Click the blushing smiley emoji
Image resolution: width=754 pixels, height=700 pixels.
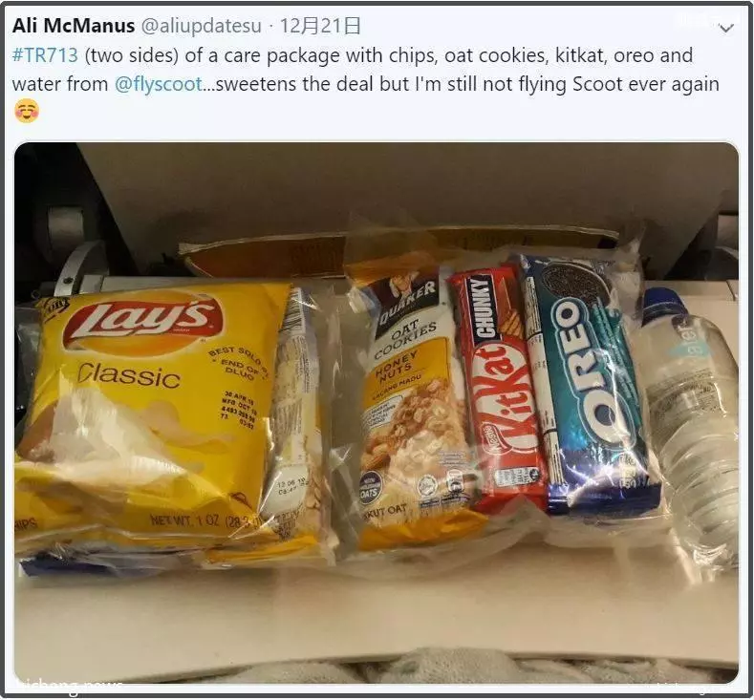pyautogui.click(x=27, y=111)
